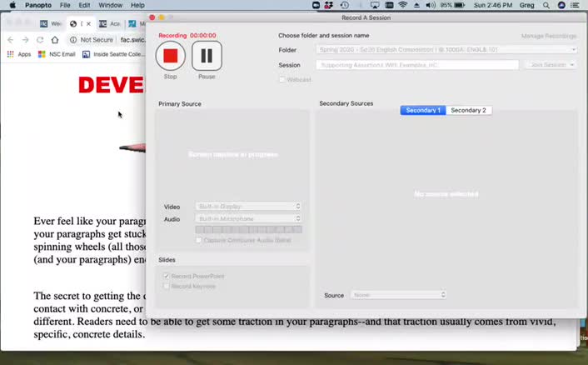Toggle the Record PowerPoint checkbox
The height and width of the screenshot is (365, 588).
click(x=167, y=276)
